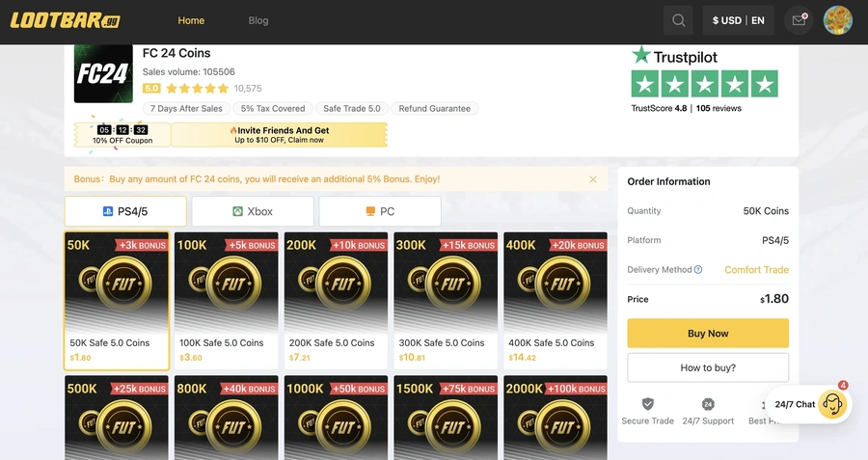Image resolution: width=868 pixels, height=460 pixels.
Task: Select the 1000K coins card
Action: click(x=336, y=418)
